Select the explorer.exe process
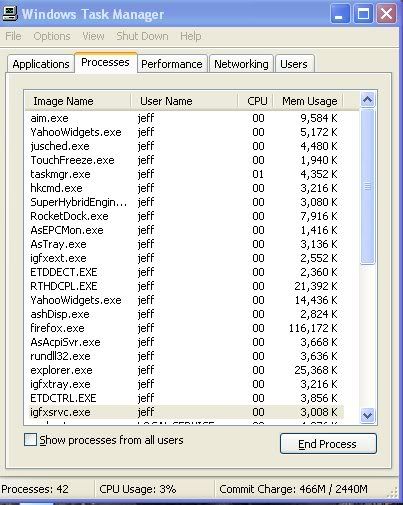The image size is (403, 505). [185, 370]
